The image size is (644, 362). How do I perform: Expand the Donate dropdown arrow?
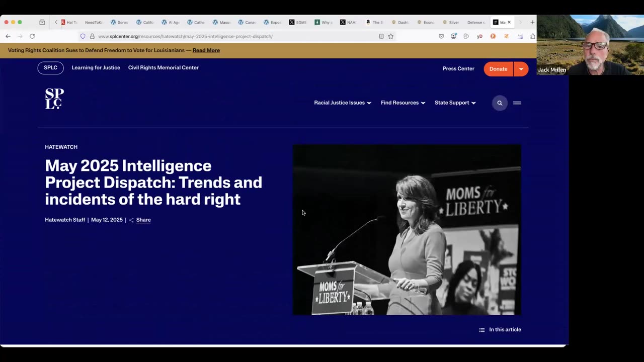521,69
